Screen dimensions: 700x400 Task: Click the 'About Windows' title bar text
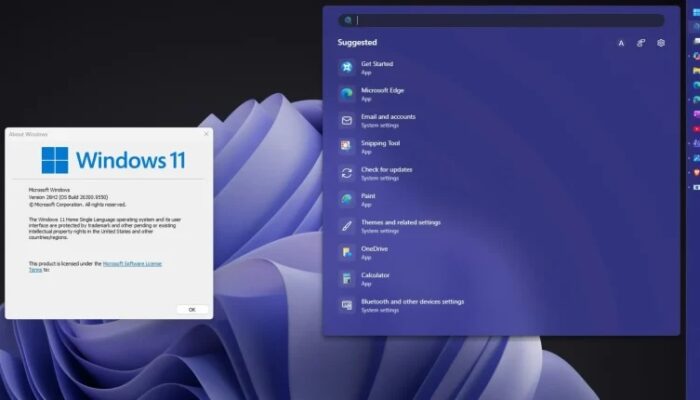coord(28,134)
